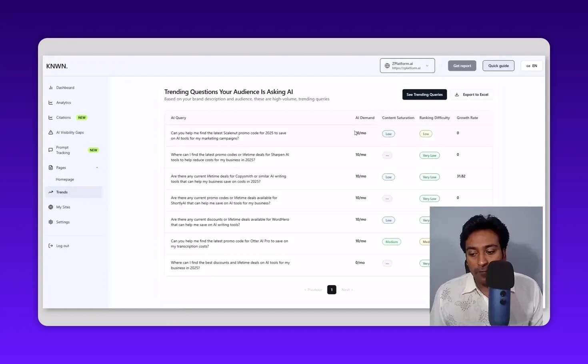
Task: Open Analytics via its chart icon
Action: pos(51,102)
